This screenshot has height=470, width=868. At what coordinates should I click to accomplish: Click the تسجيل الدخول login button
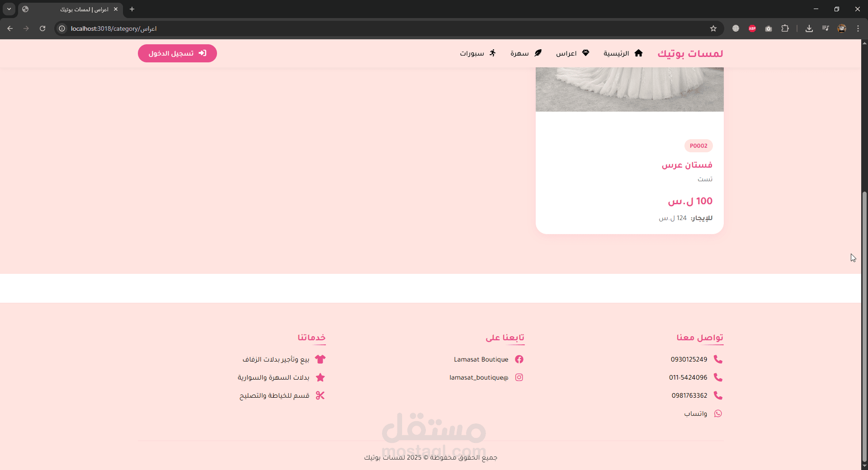click(x=177, y=53)
